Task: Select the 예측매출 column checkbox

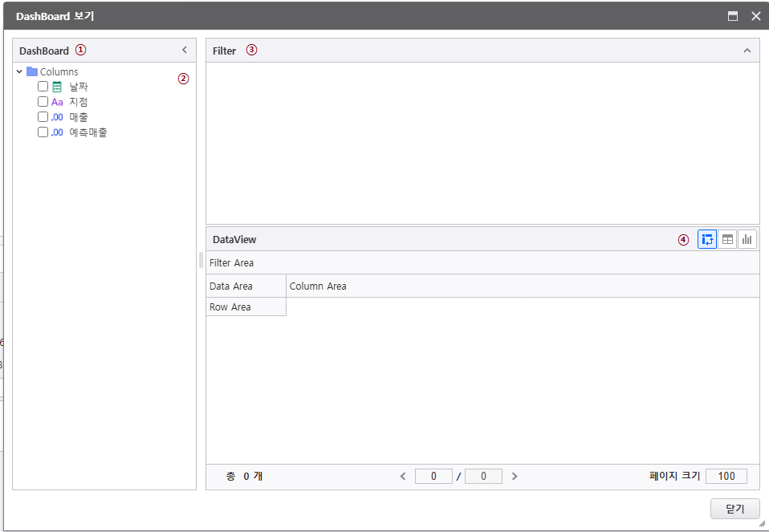Action: point(43,132)
